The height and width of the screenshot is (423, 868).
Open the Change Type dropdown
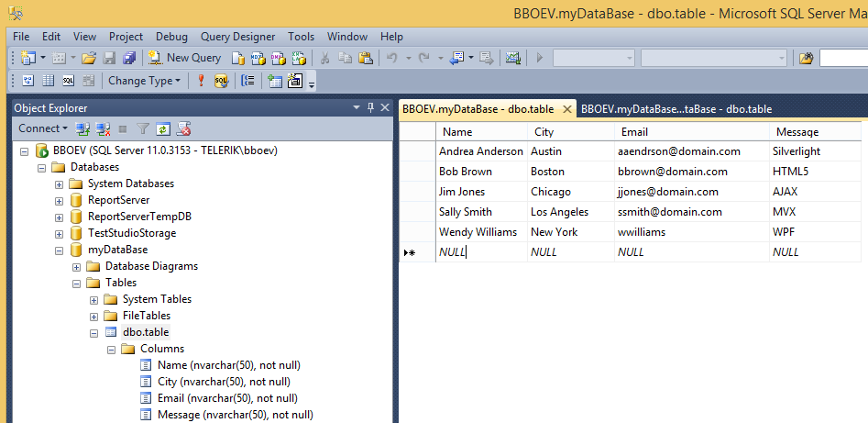tap(145, 81)
